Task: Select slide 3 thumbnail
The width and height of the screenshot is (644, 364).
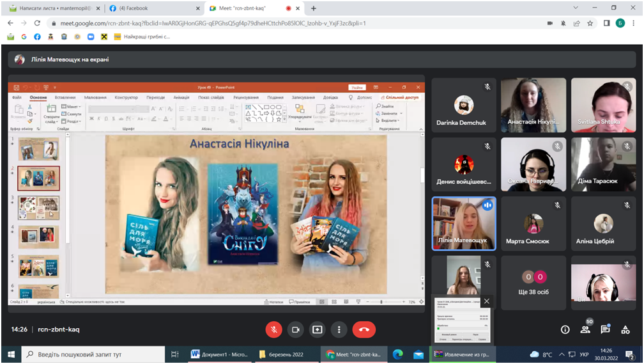Action: 38,208
